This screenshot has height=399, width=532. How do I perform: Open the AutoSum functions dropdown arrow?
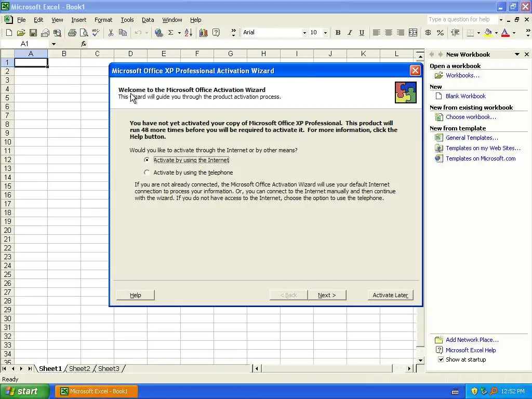tap(179, 33)
